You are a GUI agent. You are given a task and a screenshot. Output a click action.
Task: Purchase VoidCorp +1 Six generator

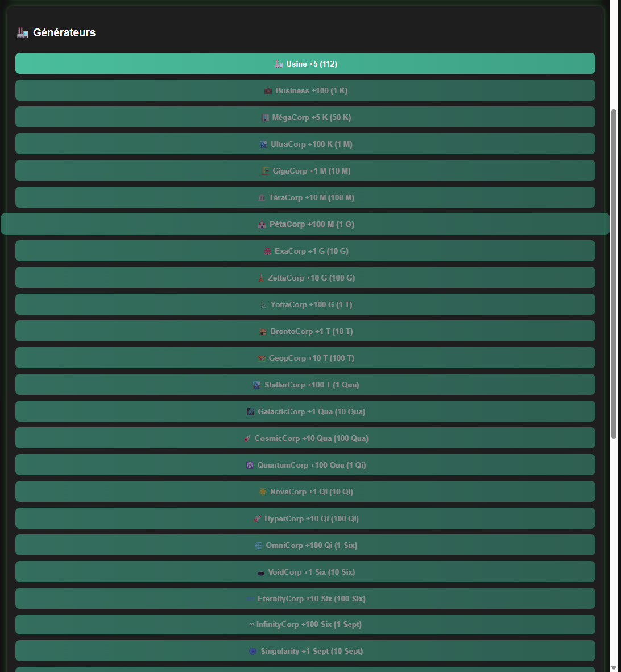click(x=305, y=572)
